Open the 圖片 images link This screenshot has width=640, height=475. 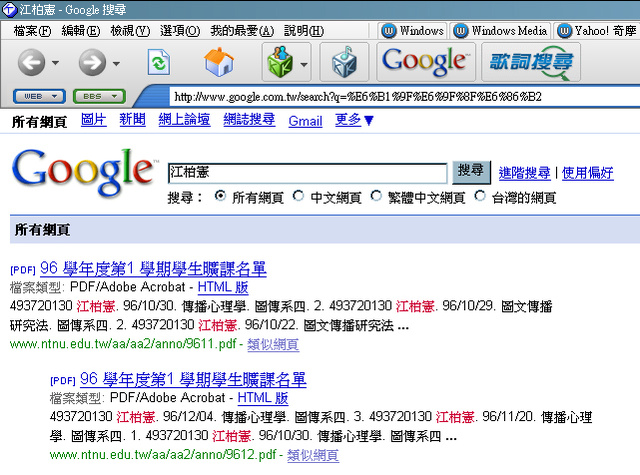[94, 120]
